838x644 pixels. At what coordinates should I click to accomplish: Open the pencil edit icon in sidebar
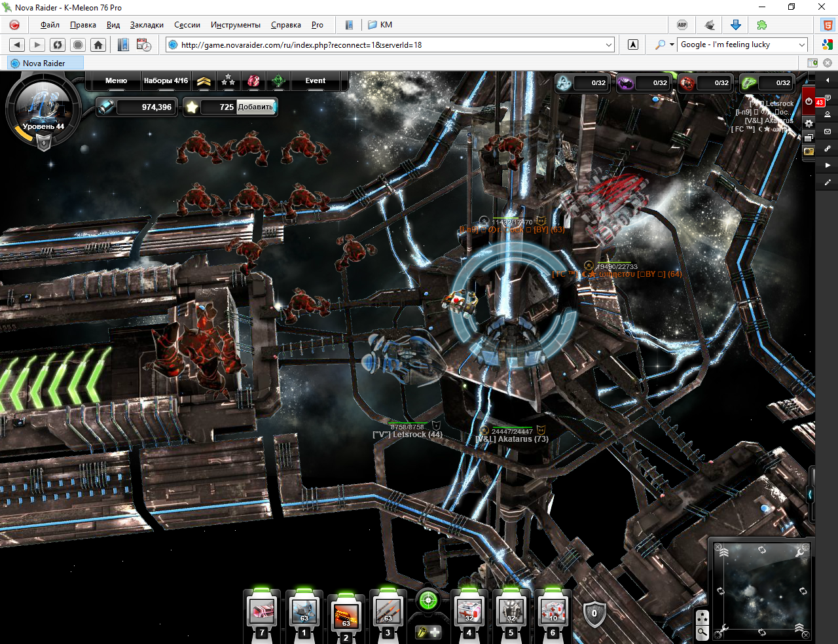point(828,183)
